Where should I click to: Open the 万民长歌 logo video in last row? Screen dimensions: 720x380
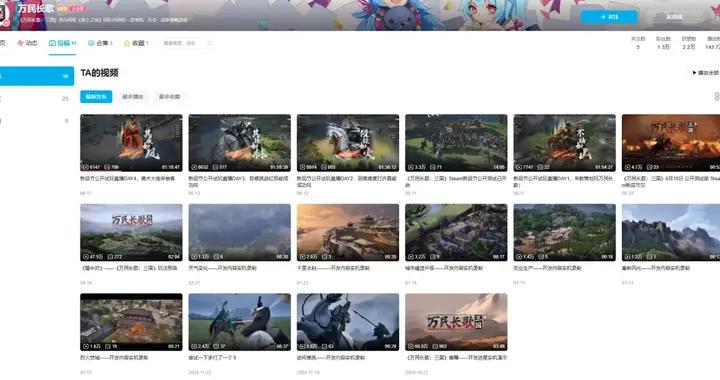click(456, 322)
